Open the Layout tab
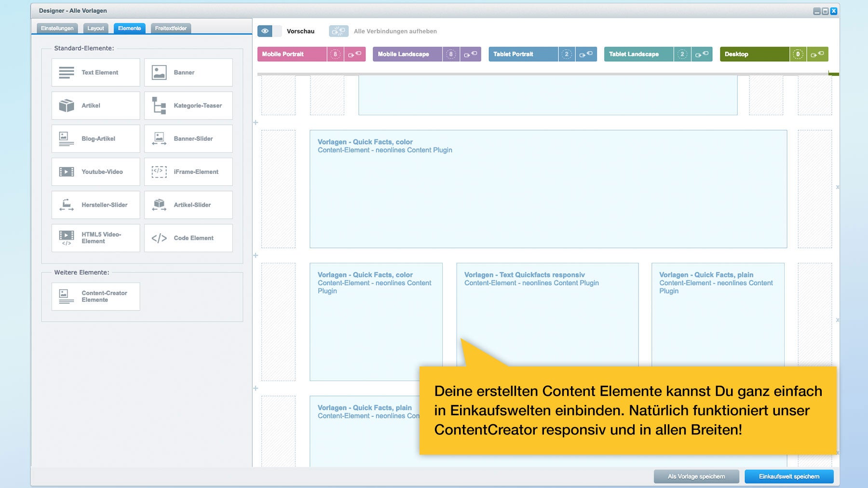 click(x=95, y=28)
